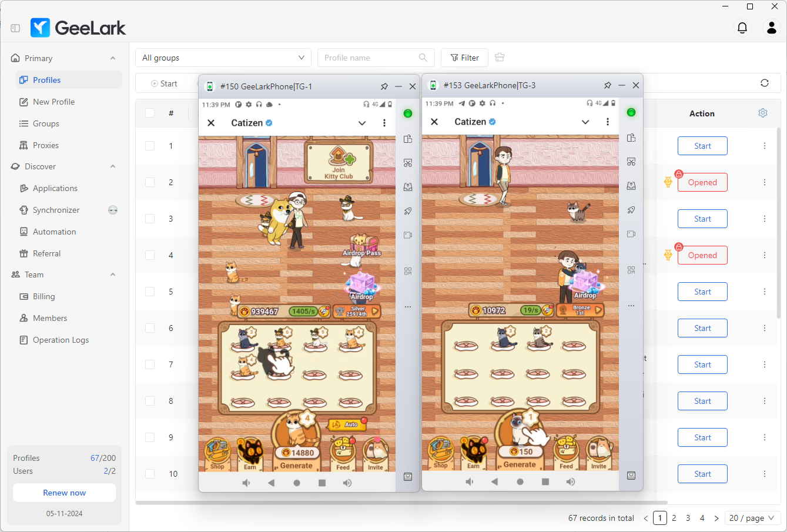Open table column settings gear icon
Screen dimensions: 787x532
click(763, 113)
